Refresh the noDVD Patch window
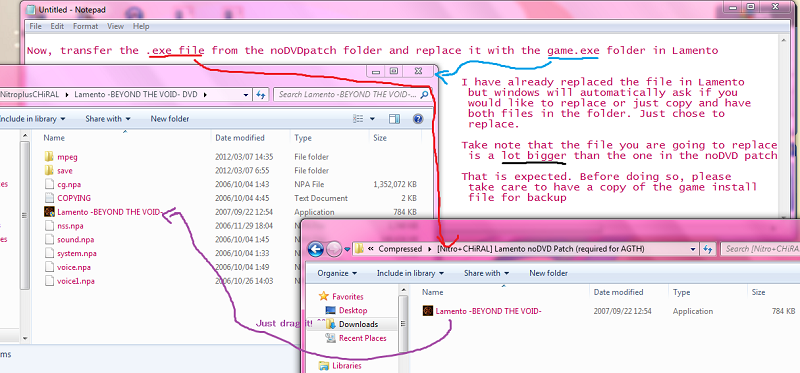The height and width of the screenshot is (373, 800). (708, 249)
